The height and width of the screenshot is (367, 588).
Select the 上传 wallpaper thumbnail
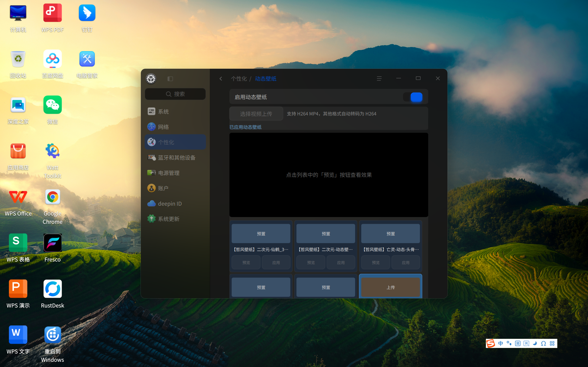tap(390, 287)
